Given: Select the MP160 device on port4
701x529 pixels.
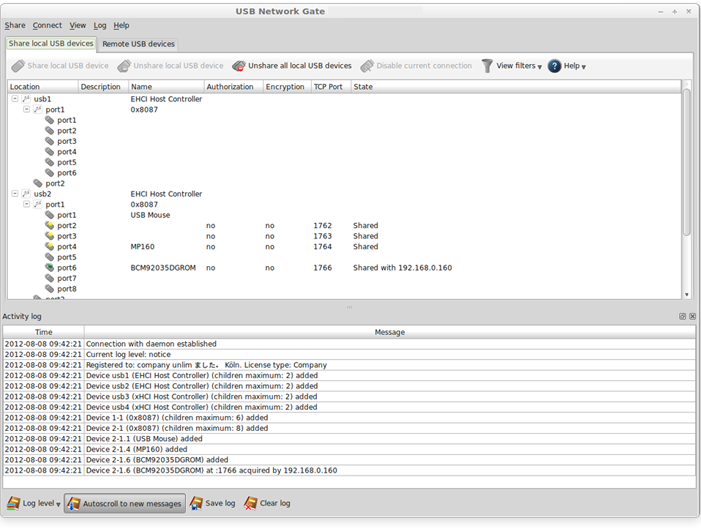Looking at the screenshot, I should (142, 246).
